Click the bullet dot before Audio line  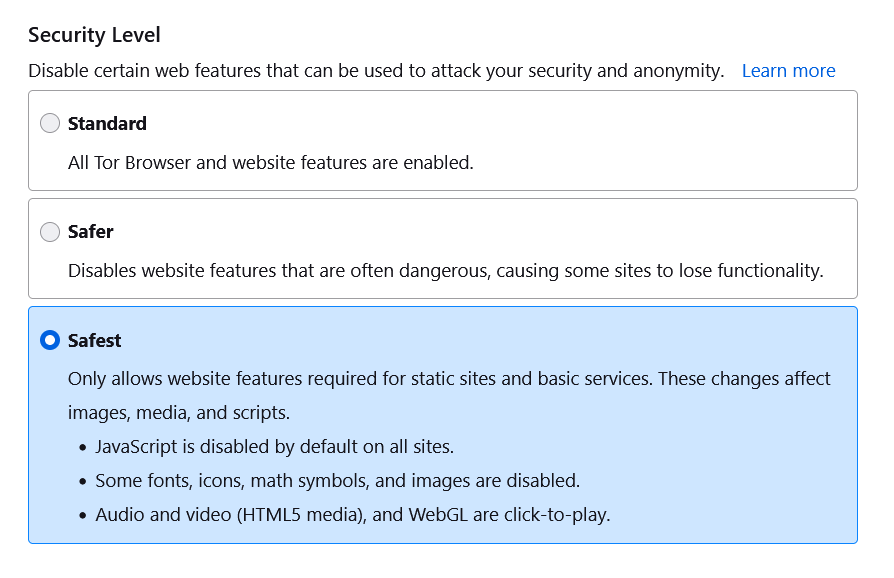tap(82, 516)
